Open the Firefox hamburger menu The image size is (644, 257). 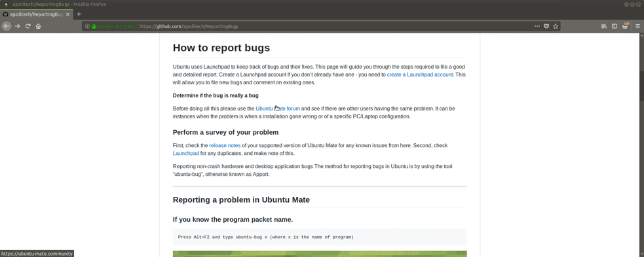tap(638, 26)
